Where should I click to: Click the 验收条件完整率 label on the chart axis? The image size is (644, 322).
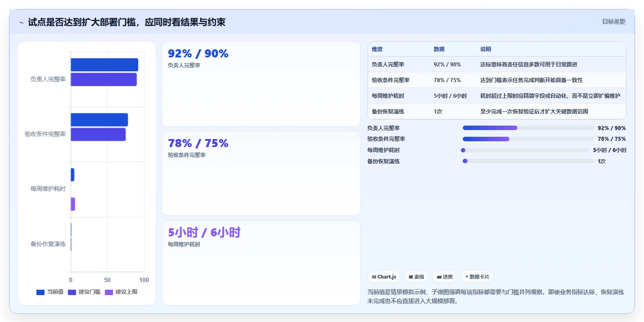[x=45, y=134]
